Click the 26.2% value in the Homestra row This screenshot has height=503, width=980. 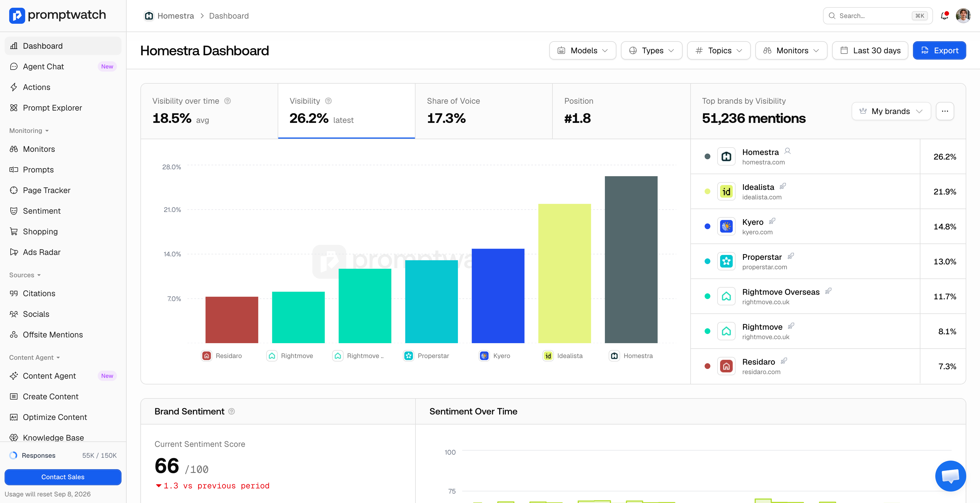coord(944,157)
